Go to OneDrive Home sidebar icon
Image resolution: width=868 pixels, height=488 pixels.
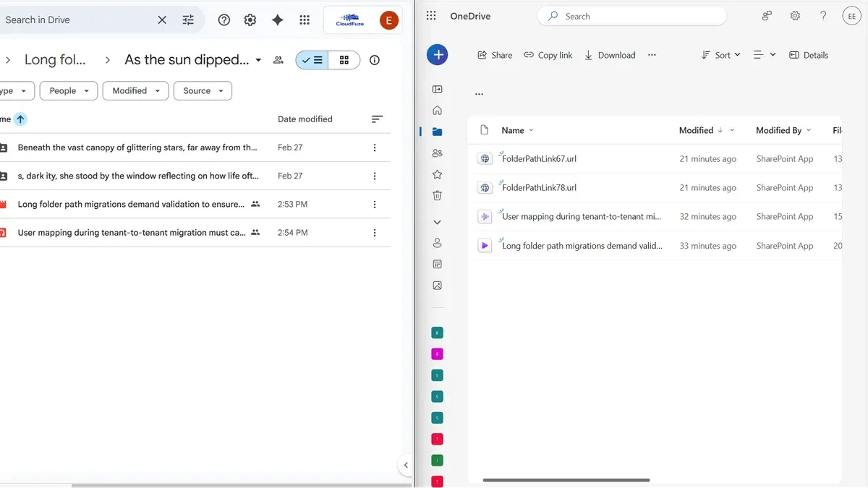(x=437, y=111)
